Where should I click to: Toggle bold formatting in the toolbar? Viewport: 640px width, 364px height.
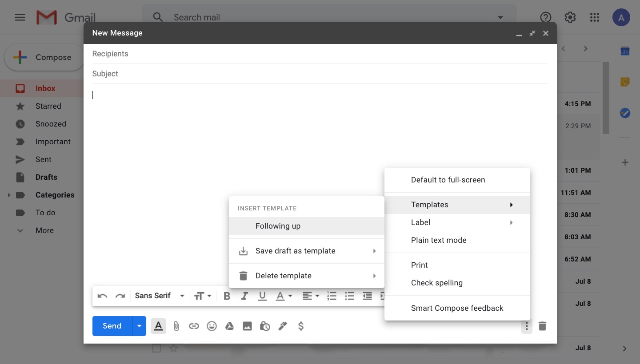(227, 296)
